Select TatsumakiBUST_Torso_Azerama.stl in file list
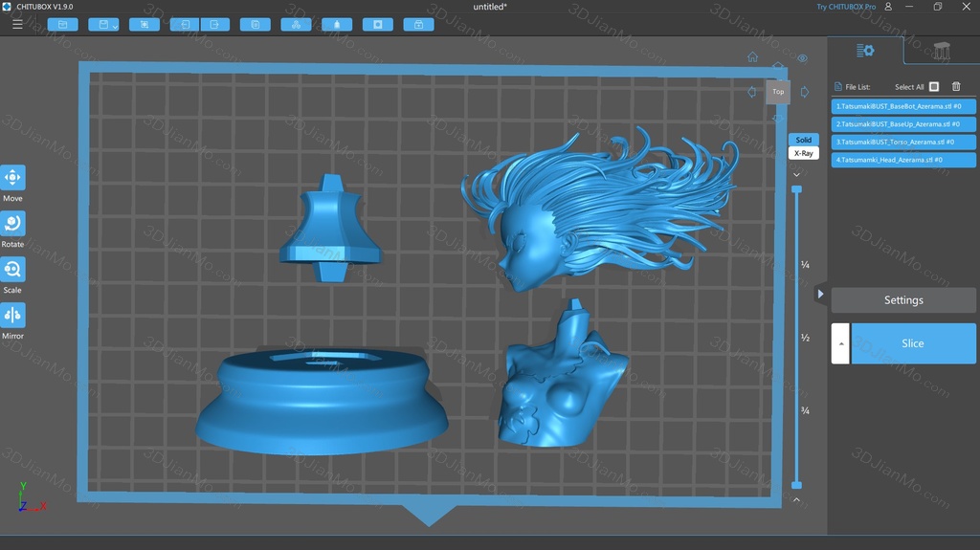Screen dimensions: 980x550 click(x=903, y=142)
